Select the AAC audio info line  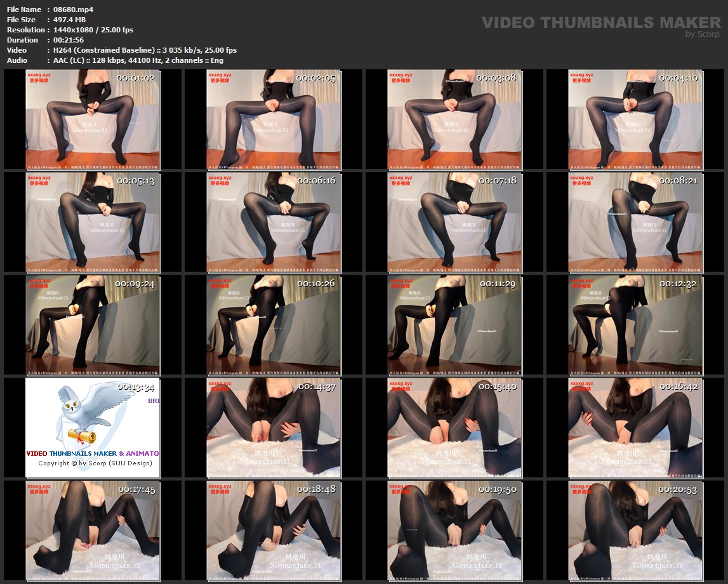[x=138, y=60]
